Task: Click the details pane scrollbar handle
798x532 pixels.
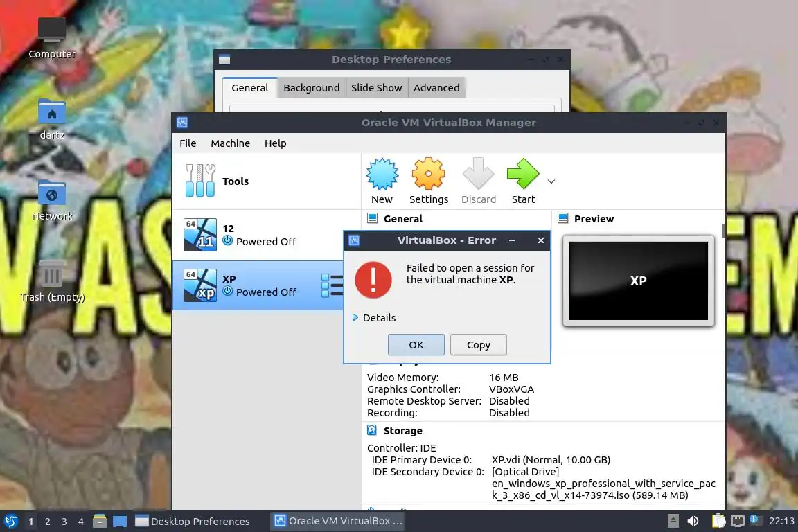Action: pos(724,230)
